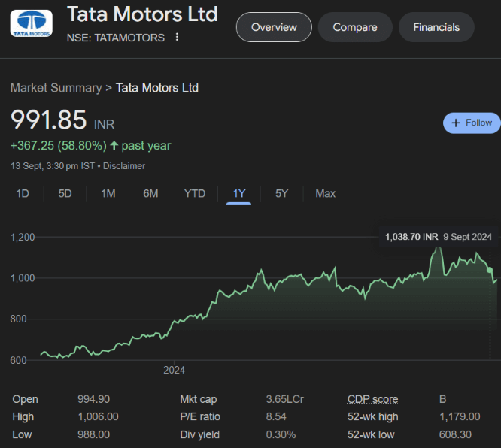Screen dimensions: 501x448
Task: Click the 52-wk low label
Action: point(371,434)
